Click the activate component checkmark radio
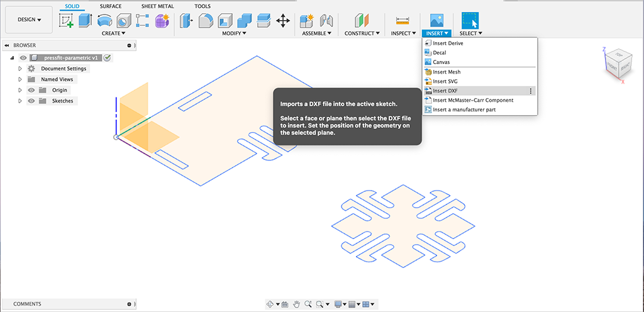This screenshot has height=312, width=644. tap(107, 58)
